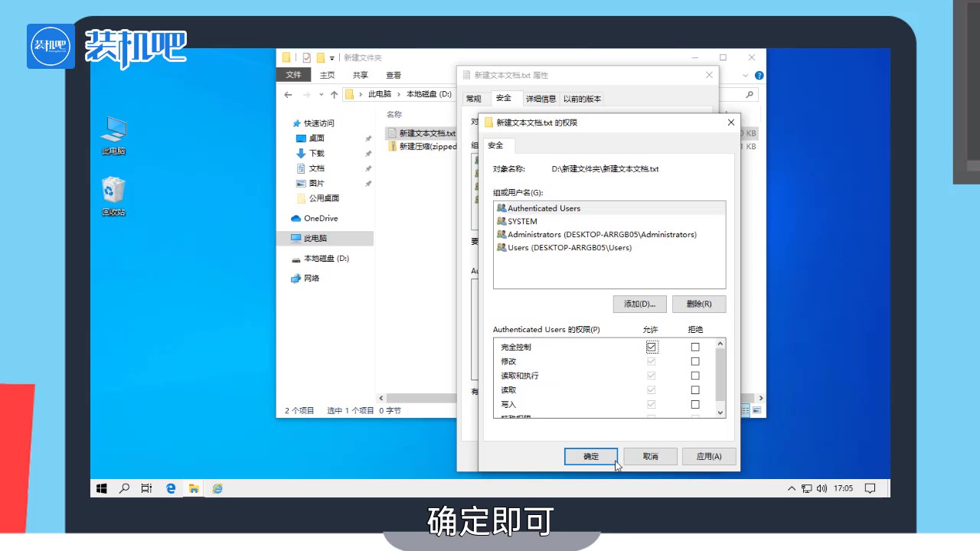
Task: Uncheck 完全控制 in the 允许 column
Action: click(x=651, y=347)
